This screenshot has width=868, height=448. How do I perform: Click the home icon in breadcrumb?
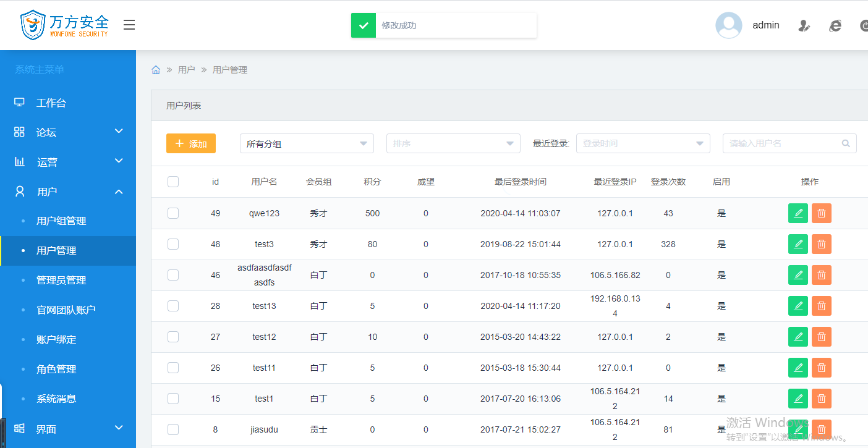tap(156, 70)
